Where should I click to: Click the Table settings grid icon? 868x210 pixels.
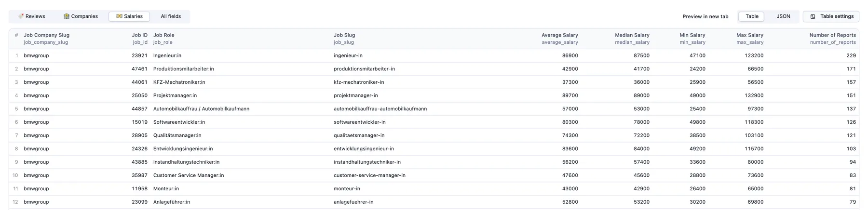(x=813, y=16)
